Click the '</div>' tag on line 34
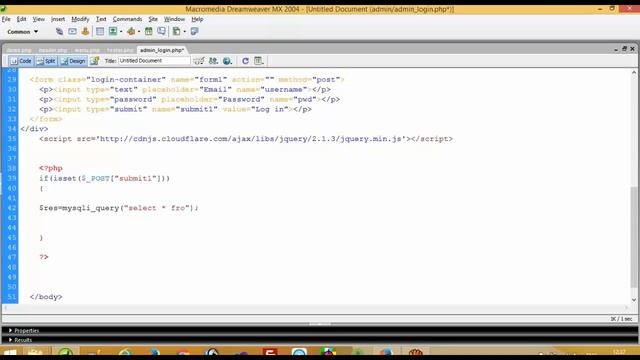The height and width of the screenshot is (360, 640). pos(34,129)
